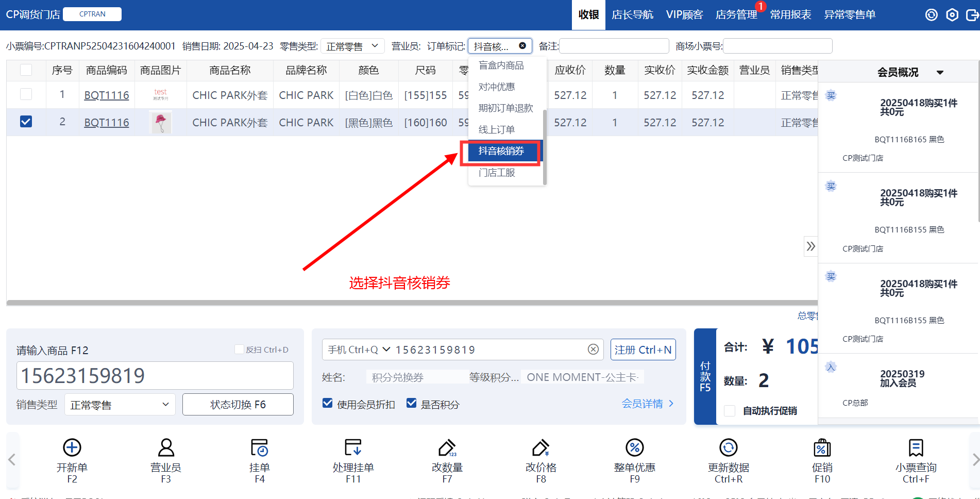980x499 pixels.
Task: Click the 开新单 F2 plus icon
Action: pos(72,447)
